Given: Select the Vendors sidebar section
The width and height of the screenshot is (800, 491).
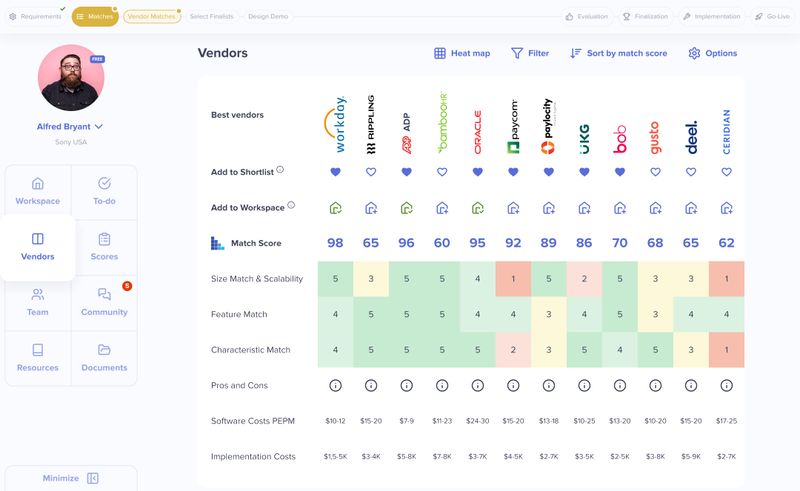Looking at the screenshot, I should pyautogui.click(x=38, y=248).
